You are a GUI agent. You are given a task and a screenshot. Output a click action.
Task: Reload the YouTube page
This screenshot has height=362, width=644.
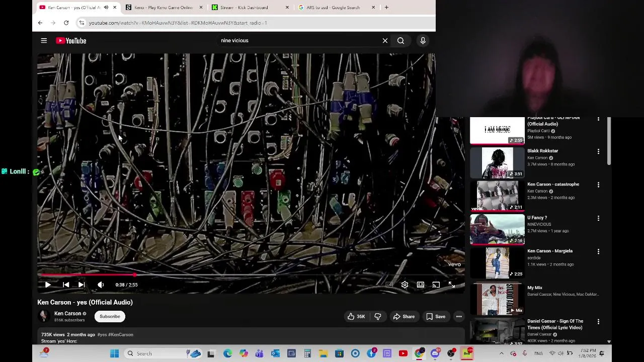(x=66, y=23)
